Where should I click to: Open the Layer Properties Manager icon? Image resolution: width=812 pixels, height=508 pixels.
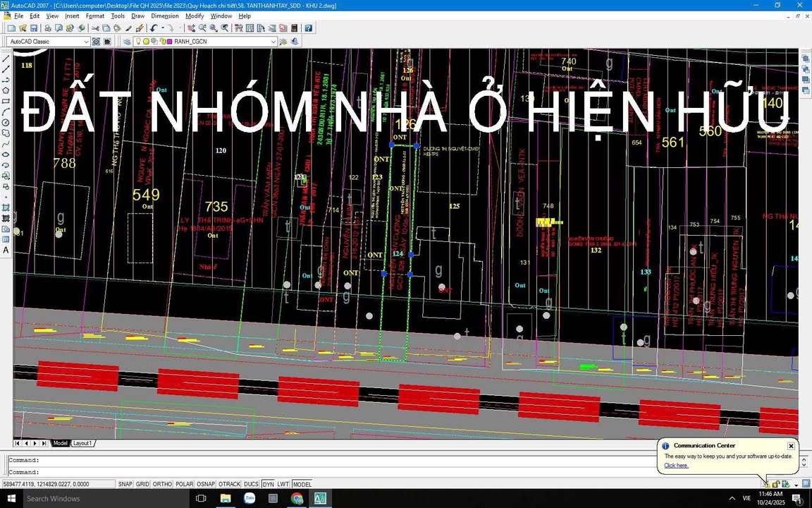127,41
